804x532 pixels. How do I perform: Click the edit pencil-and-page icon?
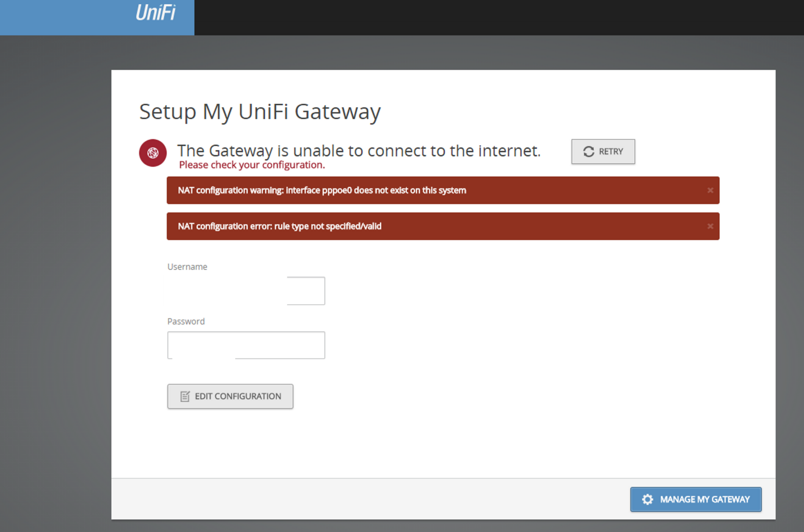click(x=185, y=397)
